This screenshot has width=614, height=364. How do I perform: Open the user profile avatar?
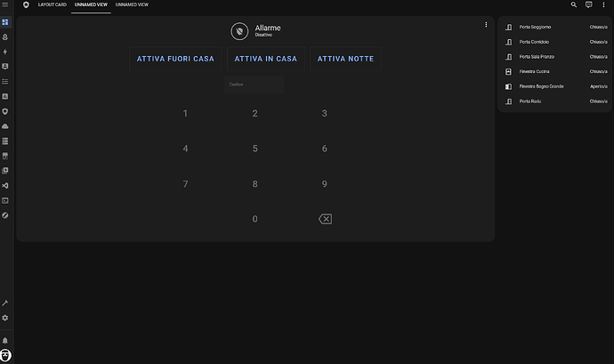click(5, 355)
